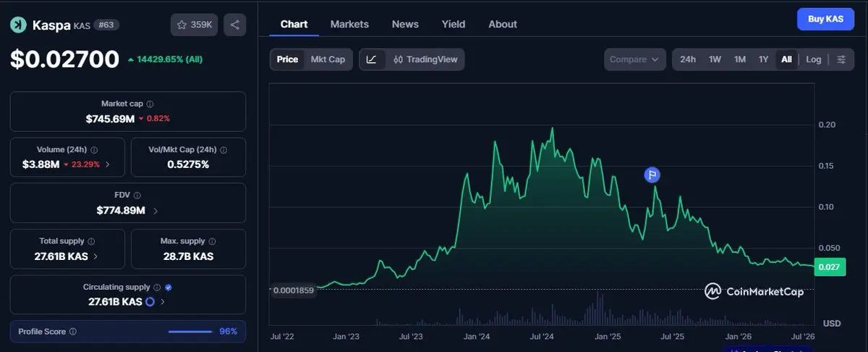Open the Compare dropdown

[x=635, y=59]
